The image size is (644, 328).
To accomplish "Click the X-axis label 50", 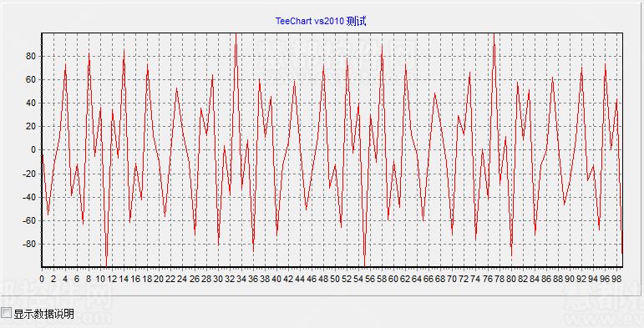I will coord(335,279).
